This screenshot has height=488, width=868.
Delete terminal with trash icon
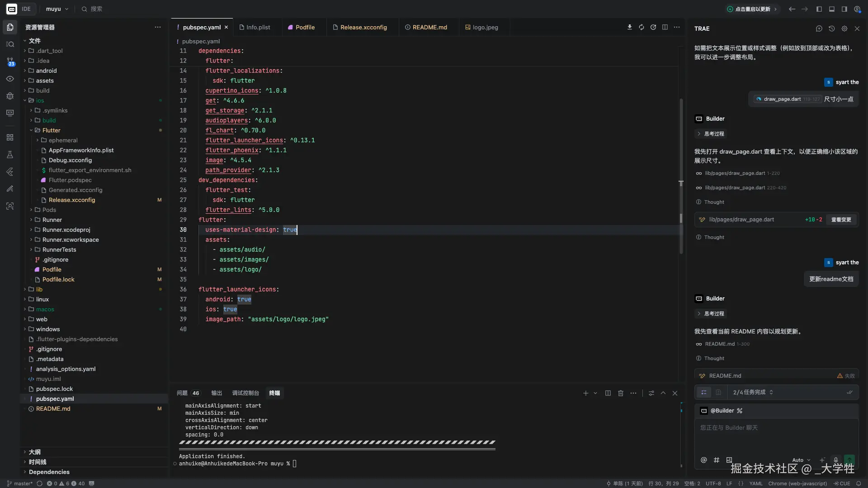point(621,393)
